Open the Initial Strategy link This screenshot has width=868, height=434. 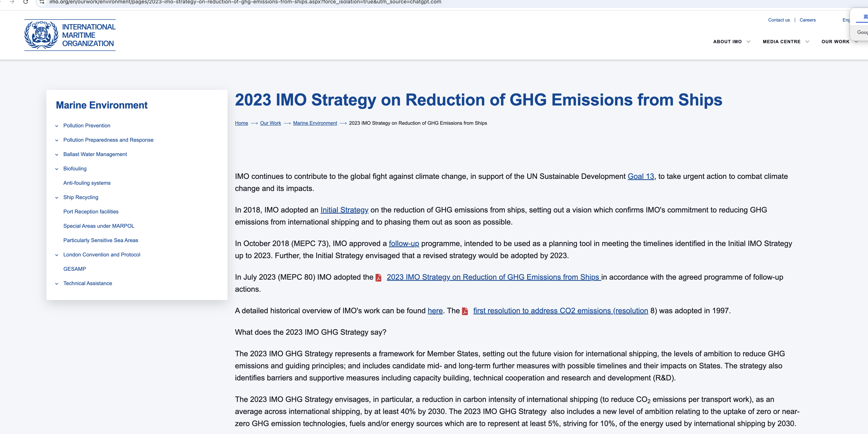(344, 210)
